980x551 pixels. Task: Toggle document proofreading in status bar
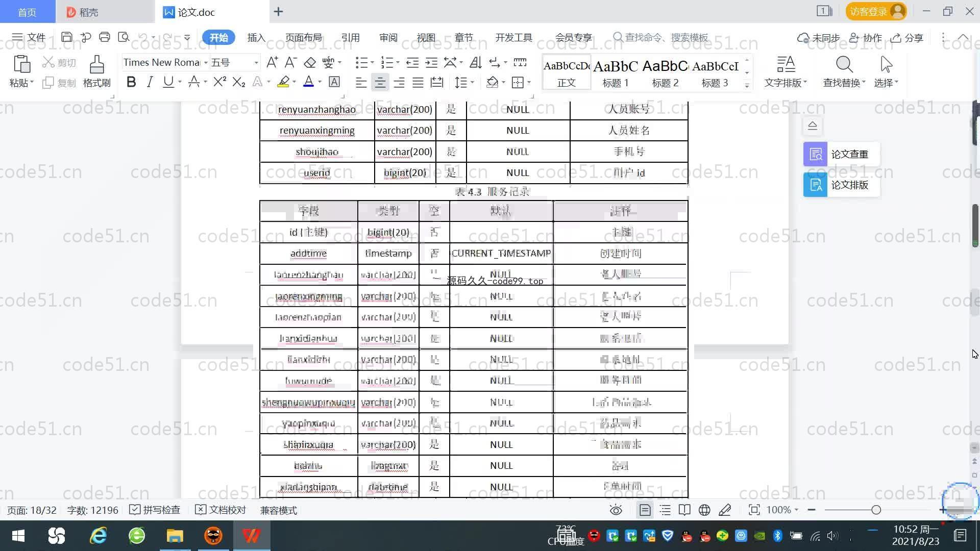220,510
